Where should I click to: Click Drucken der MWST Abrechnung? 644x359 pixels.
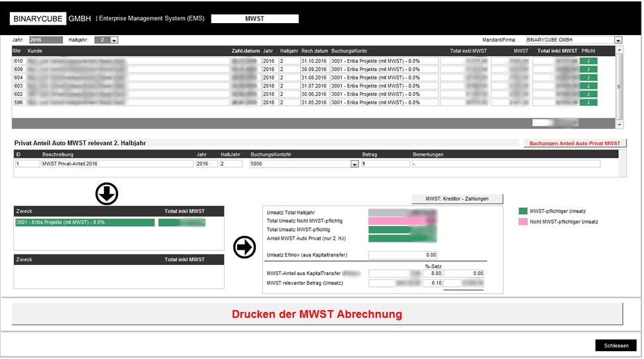317,314
